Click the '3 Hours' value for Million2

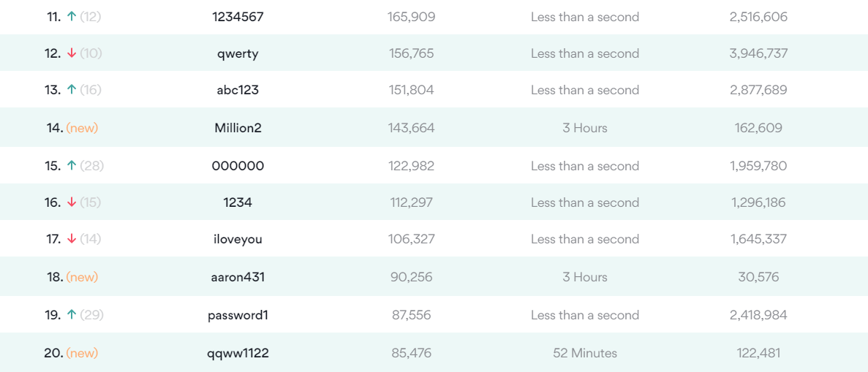pyautogui.click(x=585, y=128)
